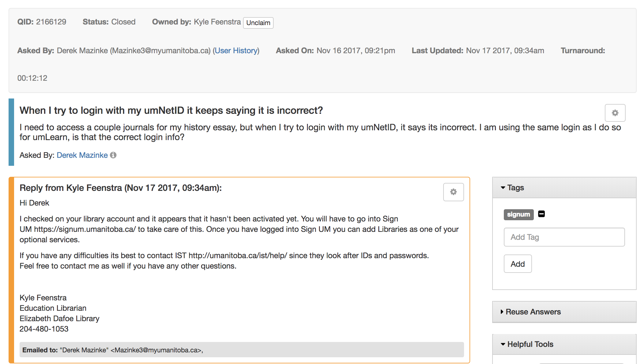This screenshot has height=364, width=644.
Task: Click the signum.umanitoba.ca URL in reply
Action: click(85, 229)
